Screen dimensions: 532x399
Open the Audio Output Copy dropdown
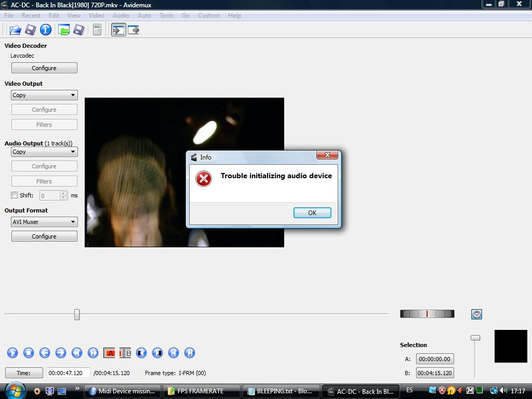point(44,152)
